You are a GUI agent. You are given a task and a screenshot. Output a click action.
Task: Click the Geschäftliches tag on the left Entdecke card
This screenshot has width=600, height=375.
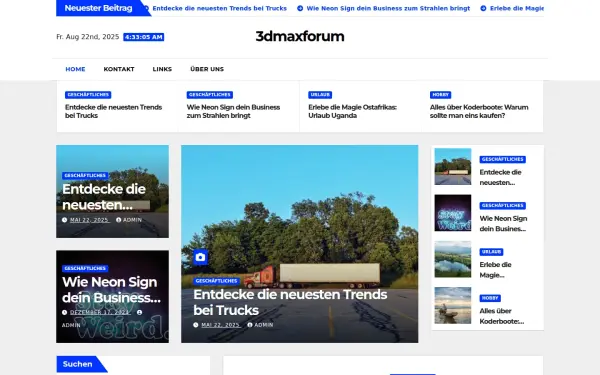point(85,176)
